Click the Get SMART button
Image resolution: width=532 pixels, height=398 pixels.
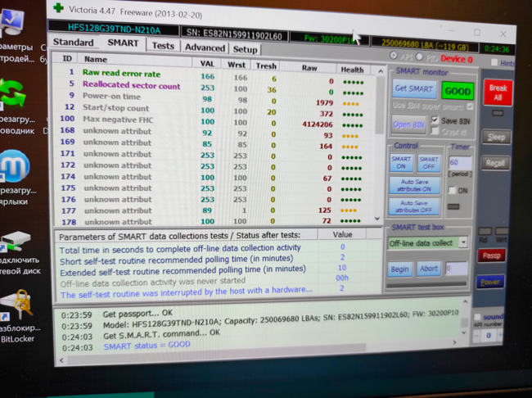[x=414, y=89]
